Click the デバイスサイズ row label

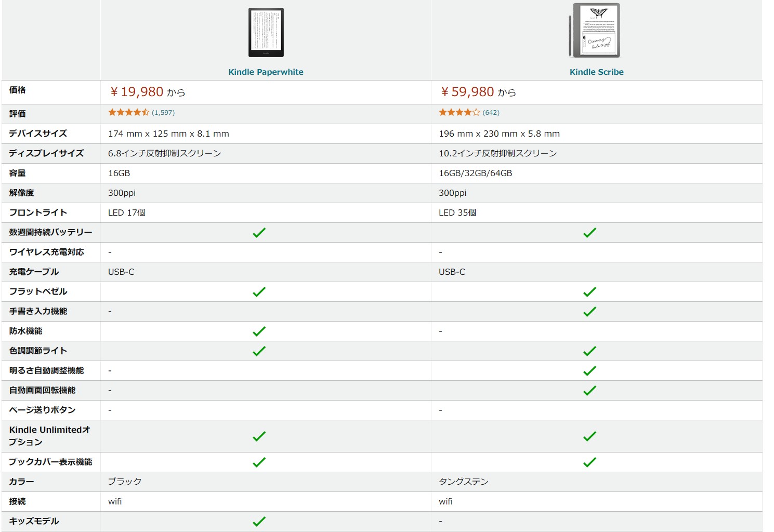(38, 134)
